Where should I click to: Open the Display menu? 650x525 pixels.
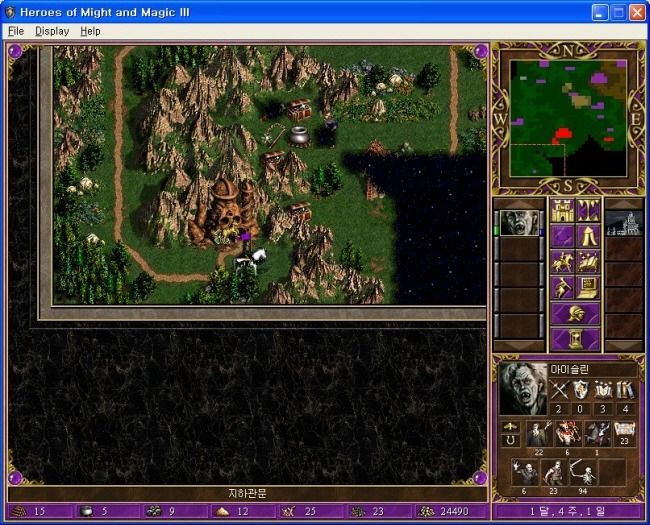(x=52, y=31)
